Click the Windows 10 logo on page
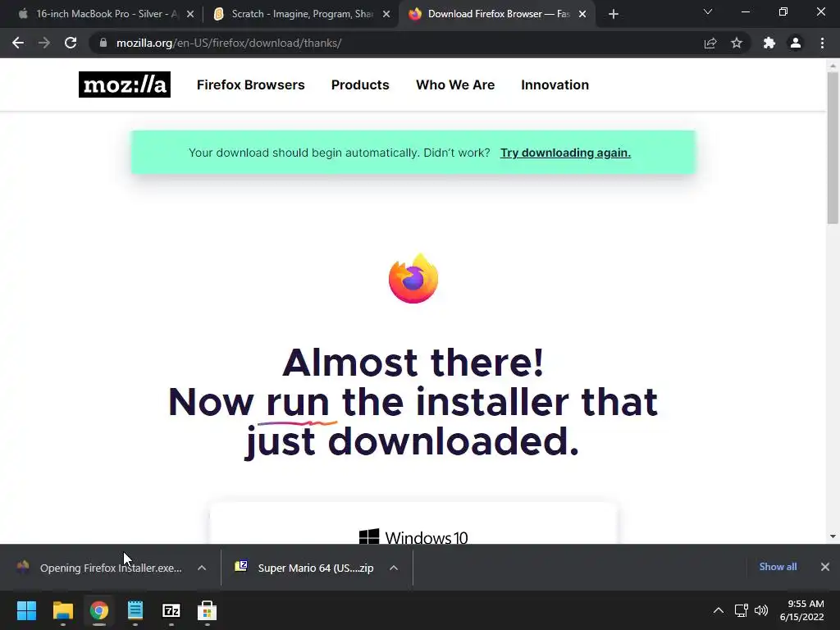 pyautogui.click(x=413, y=536)
